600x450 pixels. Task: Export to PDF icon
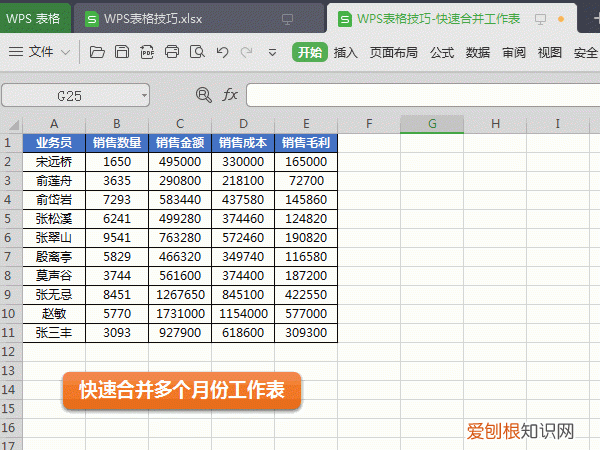(x=147, y=52)
